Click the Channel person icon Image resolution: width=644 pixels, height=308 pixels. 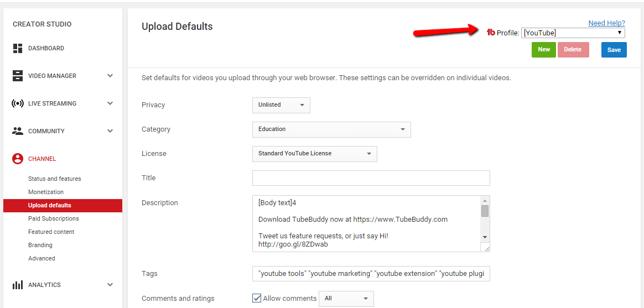point(18,159)
